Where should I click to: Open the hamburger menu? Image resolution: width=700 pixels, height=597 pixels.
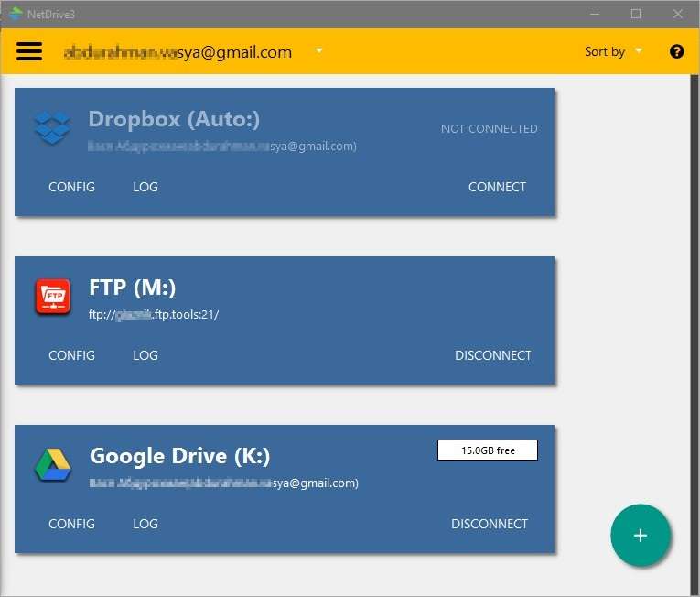pyautogui.click(x=29, y=51)
